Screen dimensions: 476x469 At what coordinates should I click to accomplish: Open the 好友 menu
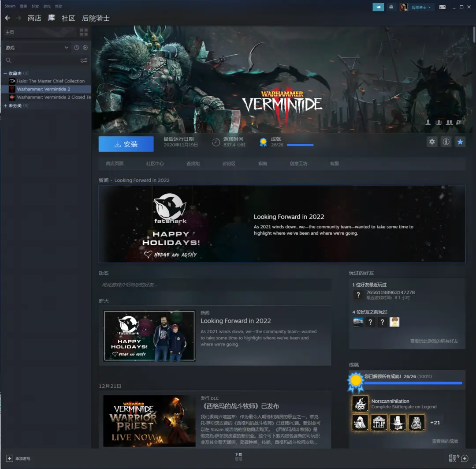pos(35,6)
